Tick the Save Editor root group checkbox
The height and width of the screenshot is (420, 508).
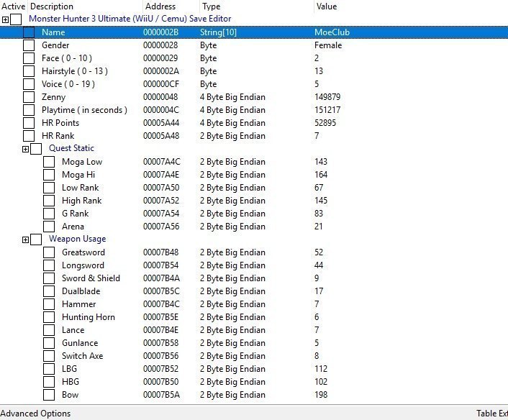point(16,19)
